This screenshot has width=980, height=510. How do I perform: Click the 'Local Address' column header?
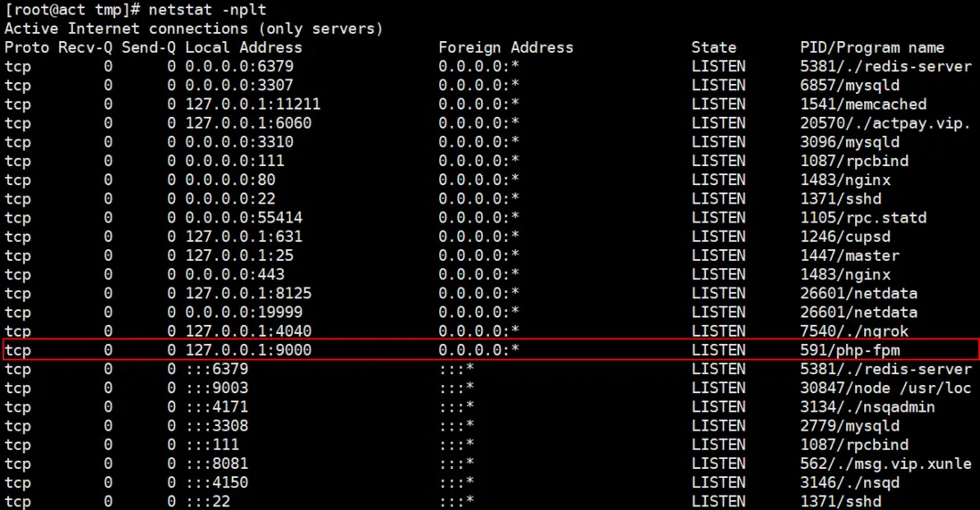tap(244, 47)
